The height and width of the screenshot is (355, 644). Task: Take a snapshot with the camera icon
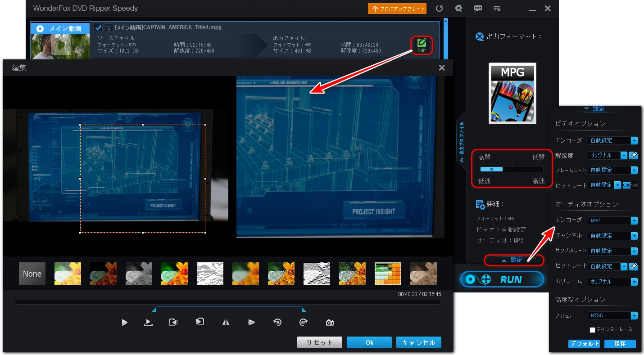coord(330,323)
